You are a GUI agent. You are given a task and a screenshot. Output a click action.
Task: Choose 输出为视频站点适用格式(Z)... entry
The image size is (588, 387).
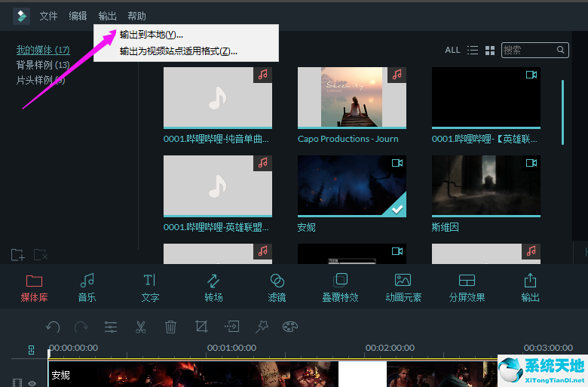coord(179,51)
